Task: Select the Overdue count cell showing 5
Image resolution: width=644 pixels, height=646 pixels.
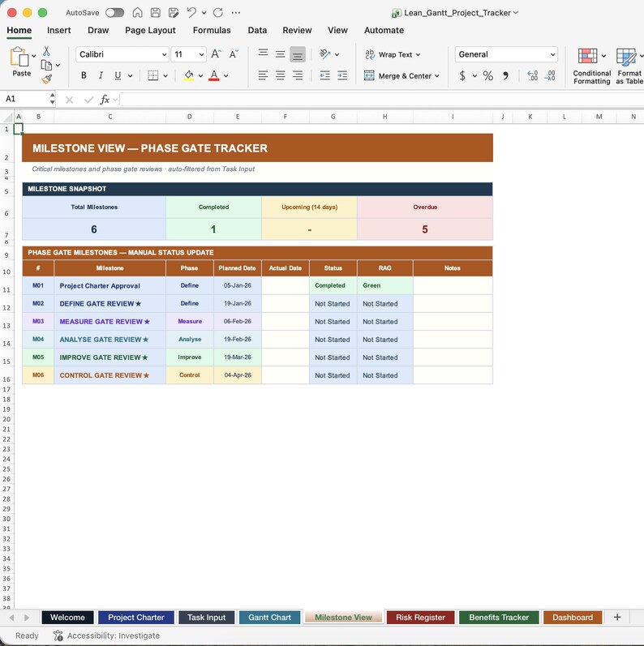Action: 425,229
